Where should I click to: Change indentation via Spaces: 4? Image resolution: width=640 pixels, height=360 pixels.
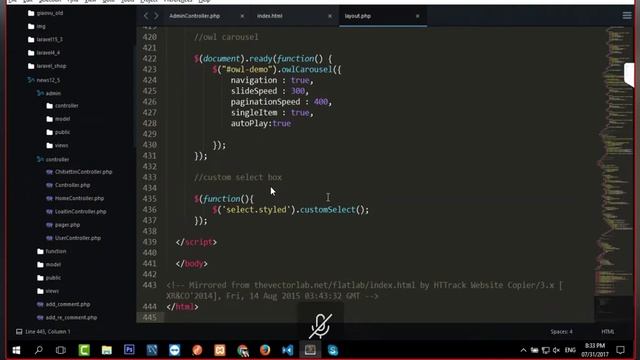(x=561, y=331)
